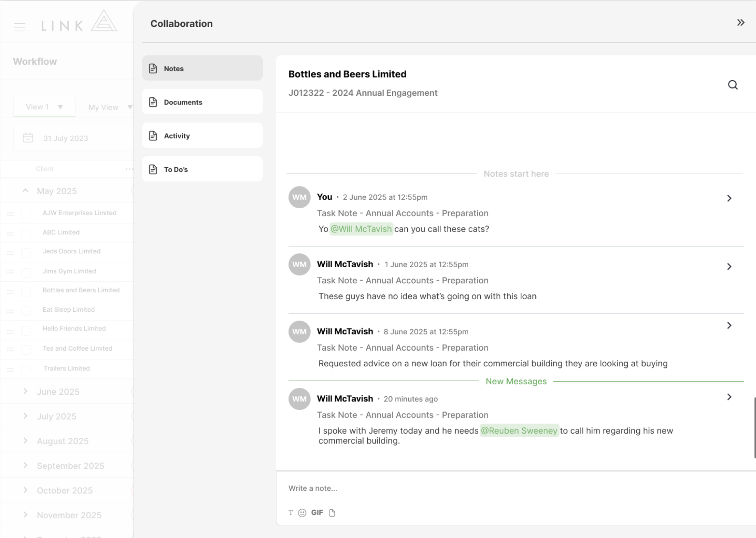The height and width of the screenshot is (538, 756).
Task: Tick the checkbox for Eat Sleep Limited
Action: pos(26,311)
